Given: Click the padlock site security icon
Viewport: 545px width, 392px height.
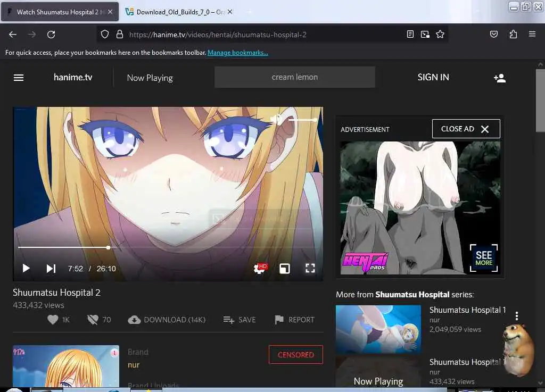Looking at the screenshot, I should [x=120, y=35].
